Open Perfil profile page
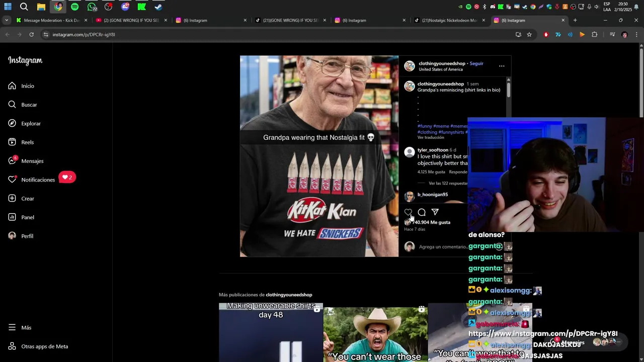 click(x=21, y=236)
